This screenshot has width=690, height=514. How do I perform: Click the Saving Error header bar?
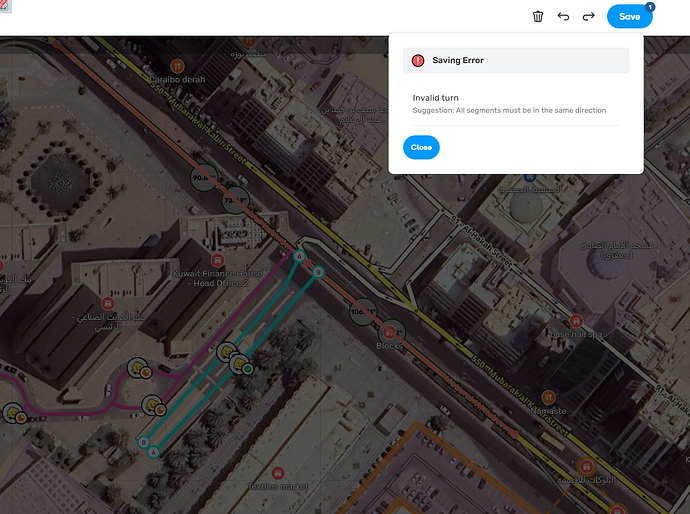click(515, 61)
